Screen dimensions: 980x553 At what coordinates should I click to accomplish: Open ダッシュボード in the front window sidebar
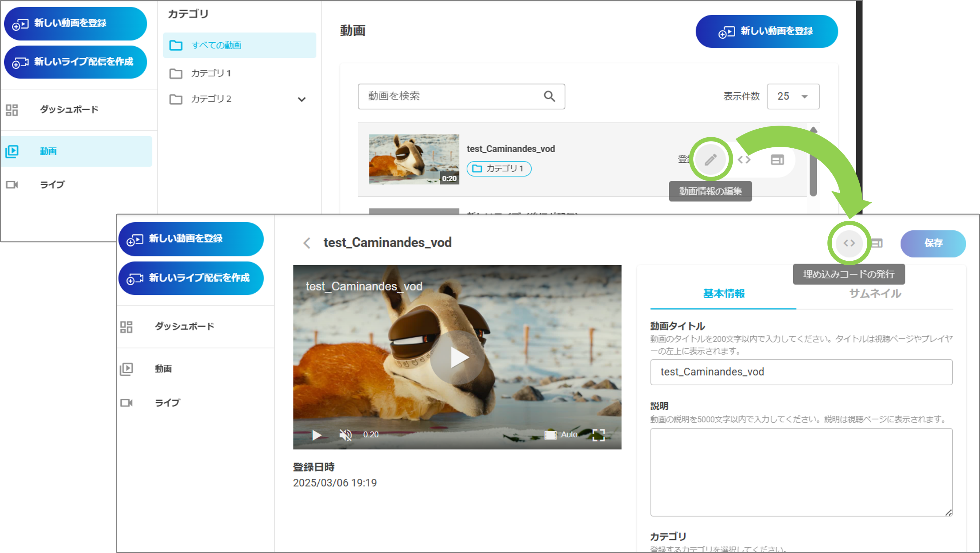coord(196,326)
